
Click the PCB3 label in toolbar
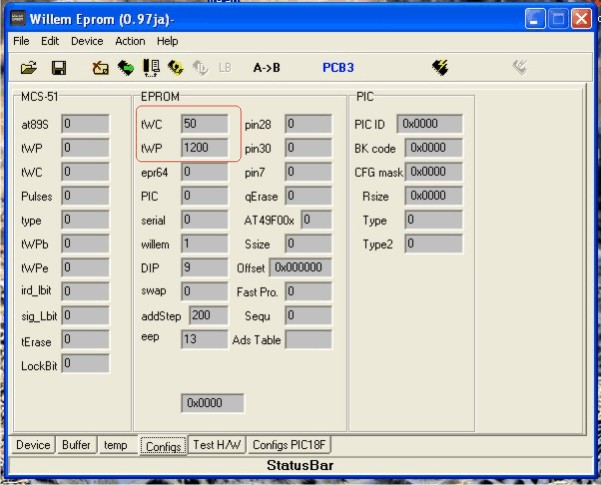pyautogui.click(x=338, y=67)
